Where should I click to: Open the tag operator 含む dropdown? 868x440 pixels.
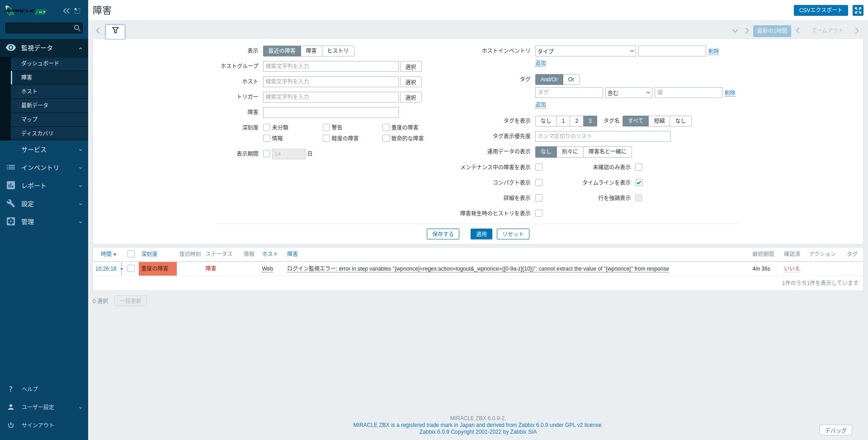point(628,93)
